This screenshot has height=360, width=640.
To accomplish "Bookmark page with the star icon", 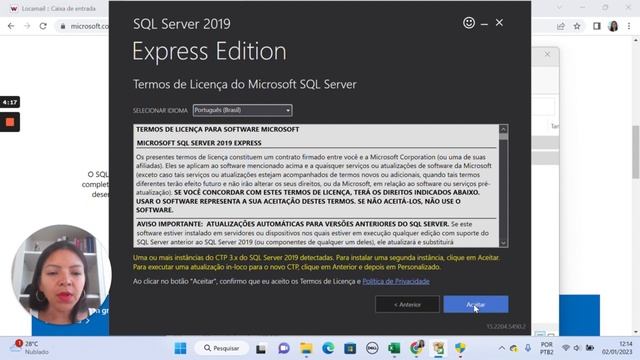I will click(x=577, y=26).
